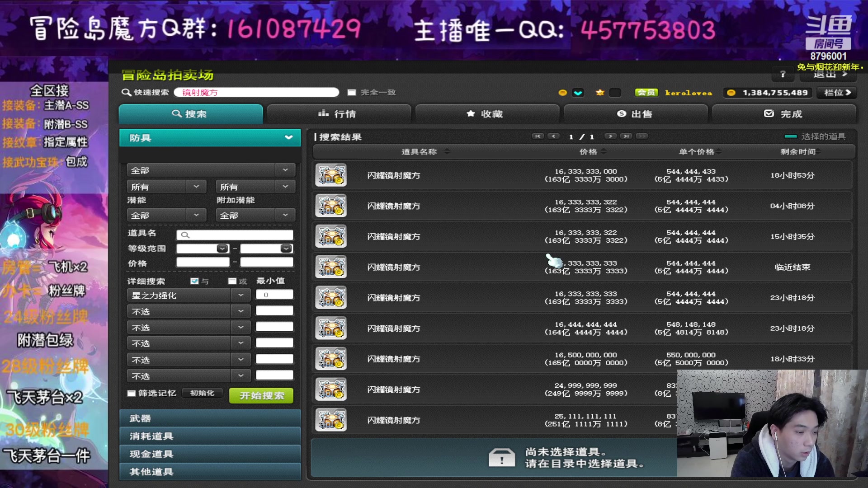Click the double-arrow skip pages button
This screenshot has width=868, height=488.
[x=642, y=136]
